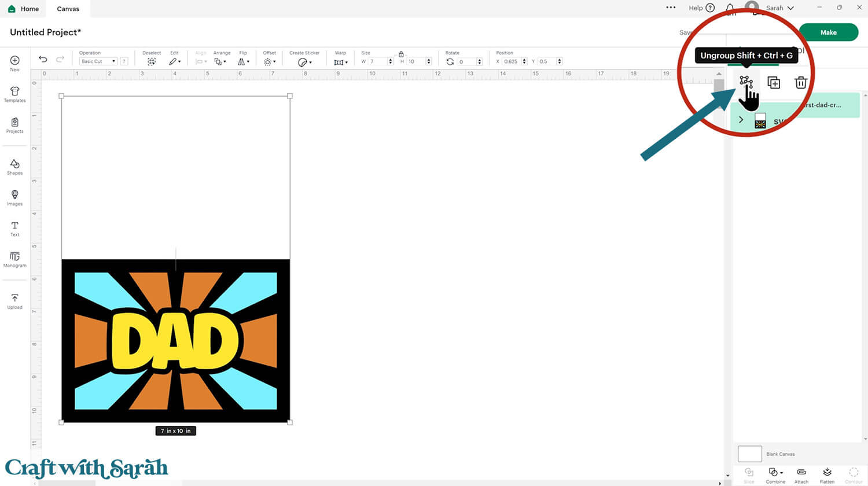Screen dimensions: 868x486
Task: Click the Attach paperclip icon
Action: click(801, 472)
